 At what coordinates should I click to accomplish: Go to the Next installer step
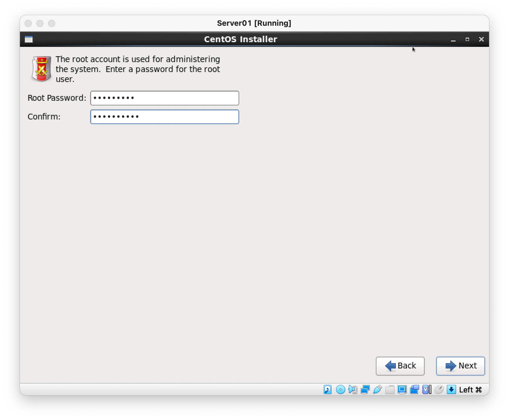460,366
